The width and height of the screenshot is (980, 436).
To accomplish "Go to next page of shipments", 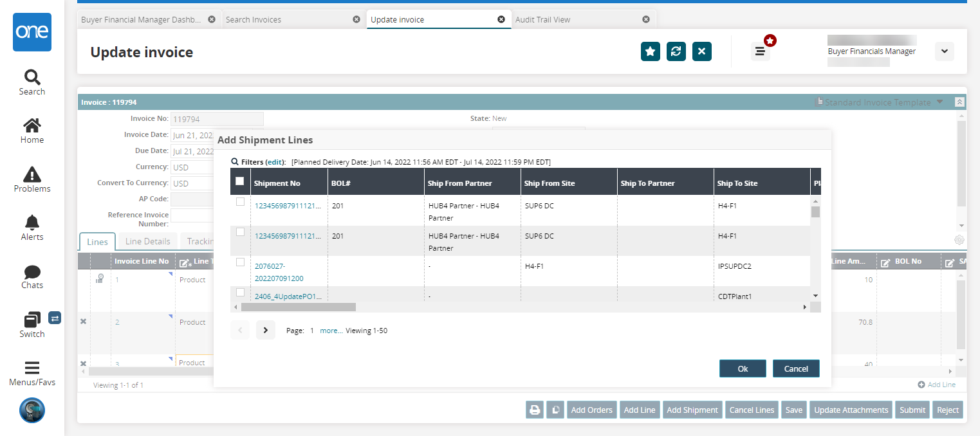I will (x=265, y=331).
